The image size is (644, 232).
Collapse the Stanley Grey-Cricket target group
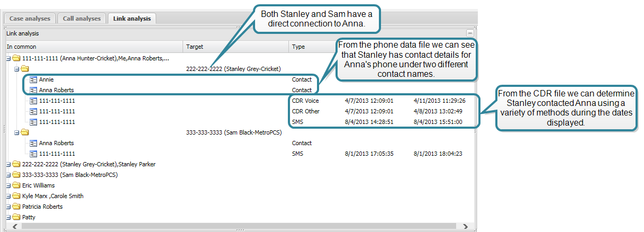point(16,69)
